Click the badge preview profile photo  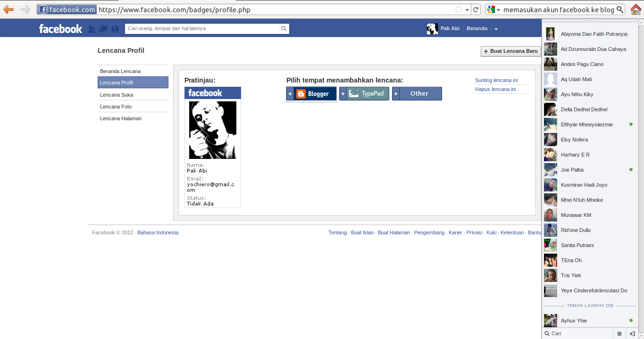213,130
